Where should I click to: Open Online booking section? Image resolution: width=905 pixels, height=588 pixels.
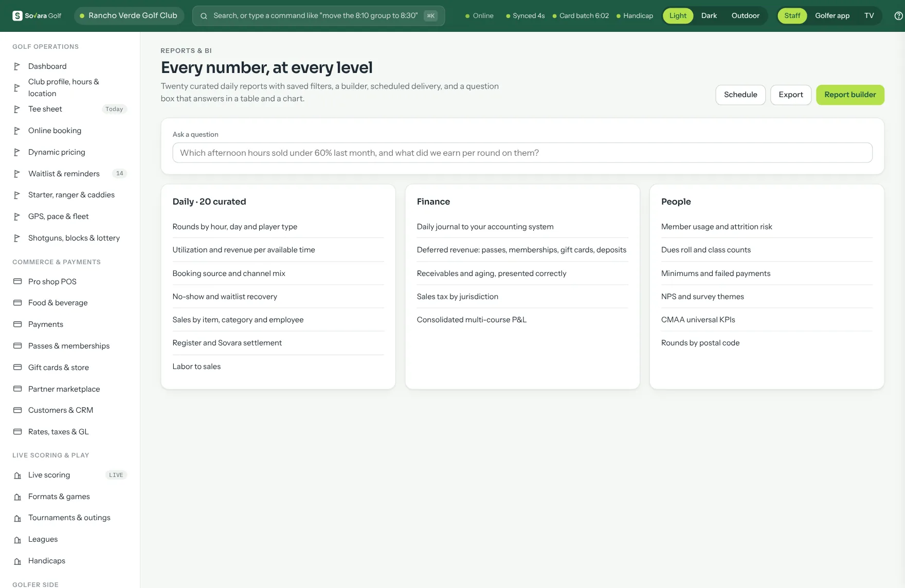70,131
